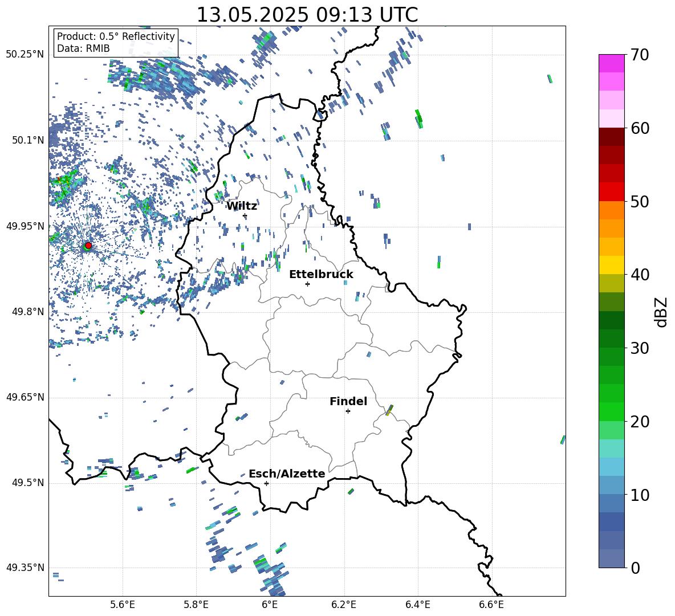Click the Findel station label
Screen dimensions: 675x616
pyautogui.click(x=348, y=401)
